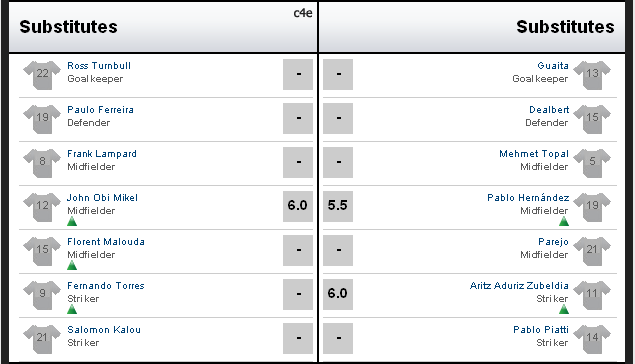Viewport: 635px width, 364px height.
Task: Select Pablo Hernández 5.5 rating box
Action: tap(338, 206)
